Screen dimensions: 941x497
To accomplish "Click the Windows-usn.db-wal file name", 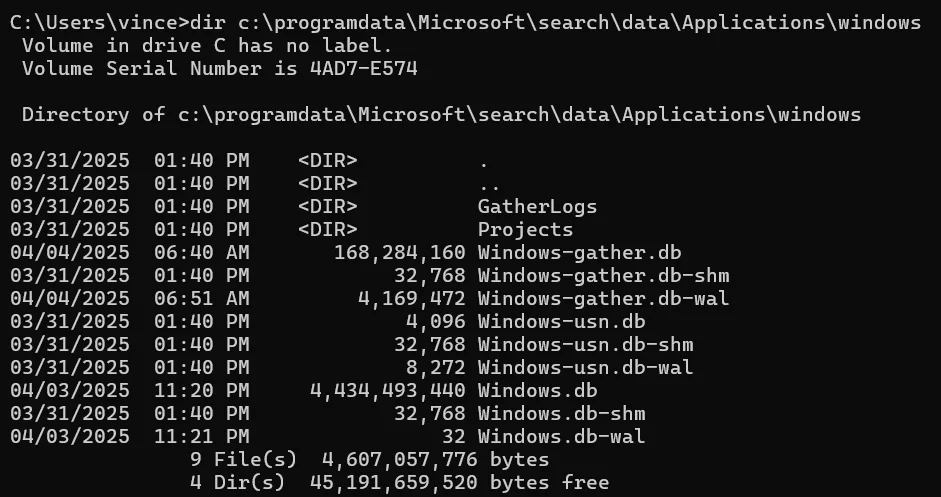I will 585,367.
